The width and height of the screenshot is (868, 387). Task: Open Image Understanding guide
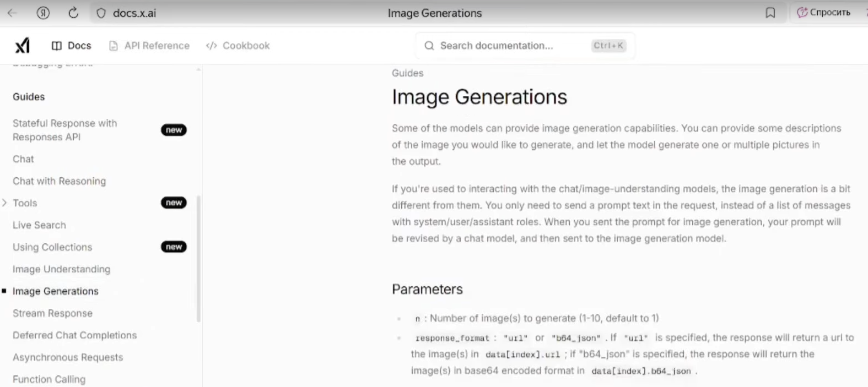pos(61,269)
